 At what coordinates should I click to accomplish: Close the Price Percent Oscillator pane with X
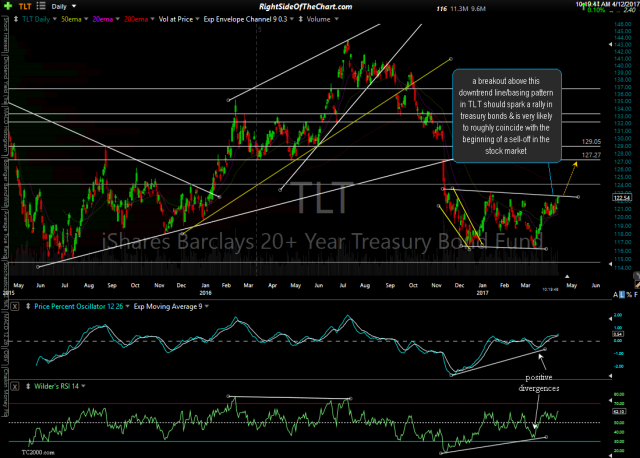coord(15,306)
